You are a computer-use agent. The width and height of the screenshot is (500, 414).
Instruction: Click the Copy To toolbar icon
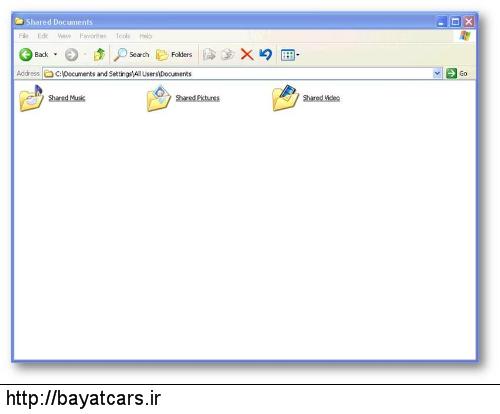[x=228, y=55]
